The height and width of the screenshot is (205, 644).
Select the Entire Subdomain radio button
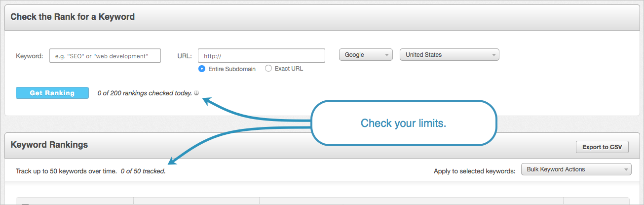click(202, 69)
